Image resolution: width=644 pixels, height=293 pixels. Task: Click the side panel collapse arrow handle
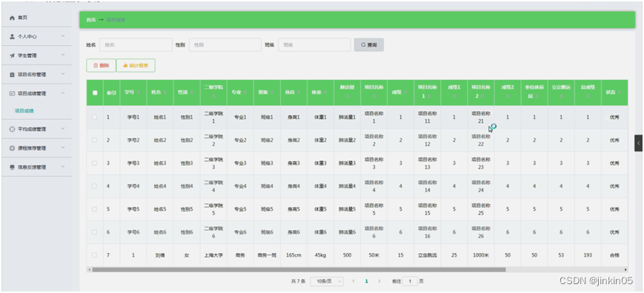pyautogui.click(x=638, y=143)
